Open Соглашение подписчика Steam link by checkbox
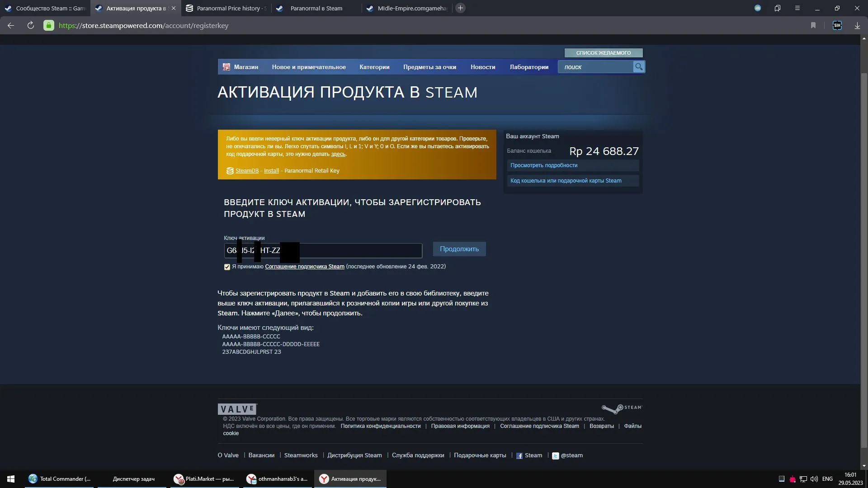The height and width of the screenshot is (488, 868). [305, 267]
